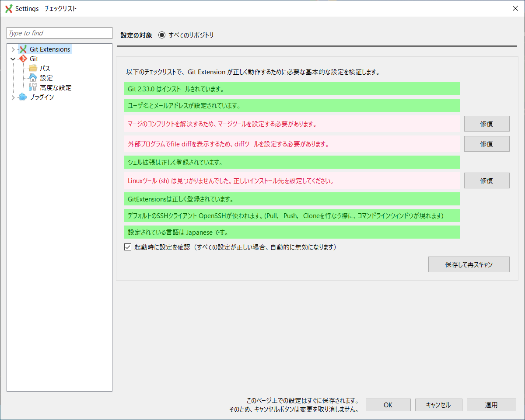525x420 pixels.
Task: Close the Settings window
Action: tap(515, 8)
